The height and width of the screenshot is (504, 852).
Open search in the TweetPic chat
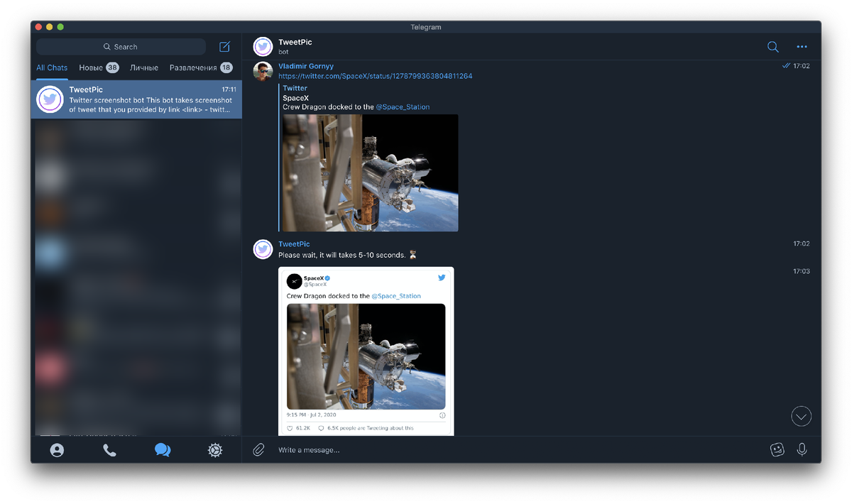click(x=772, y=47)
